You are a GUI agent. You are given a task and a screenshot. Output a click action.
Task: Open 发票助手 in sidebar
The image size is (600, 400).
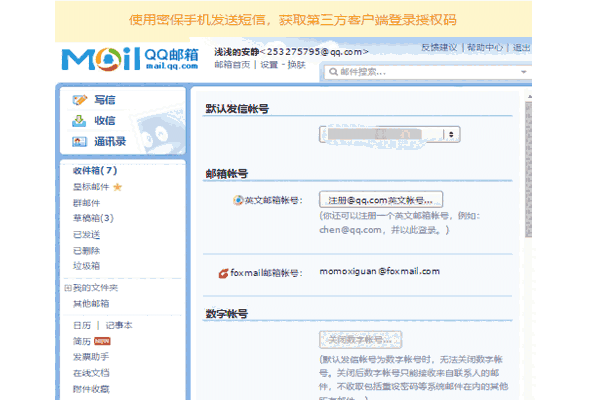tap(91, 357)
